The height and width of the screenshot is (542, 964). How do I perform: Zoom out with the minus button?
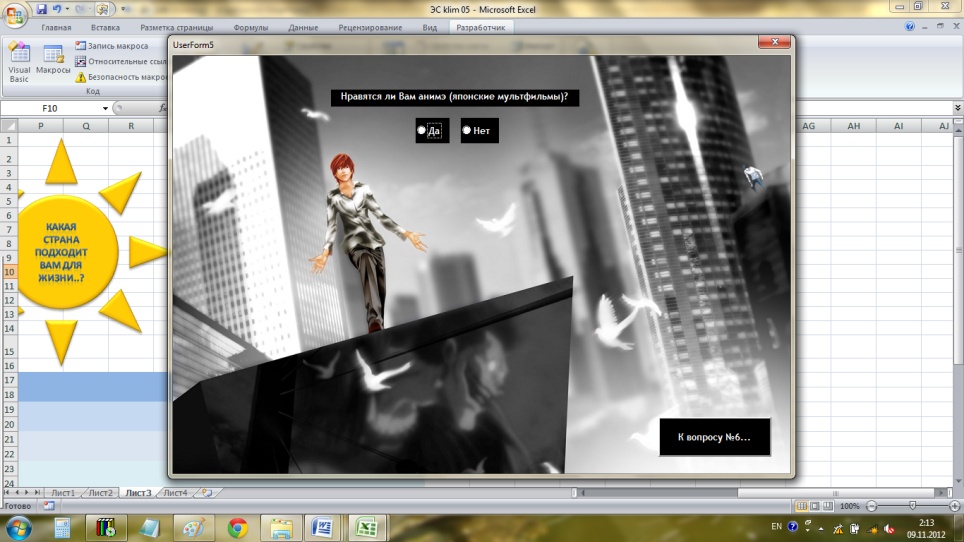pyautogui.click(x=871, y=506)
